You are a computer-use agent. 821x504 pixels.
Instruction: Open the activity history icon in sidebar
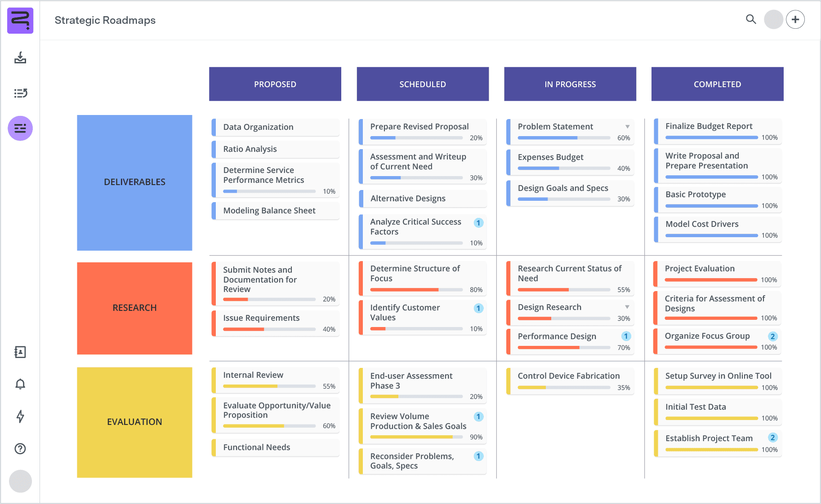[x=20, y=93]
